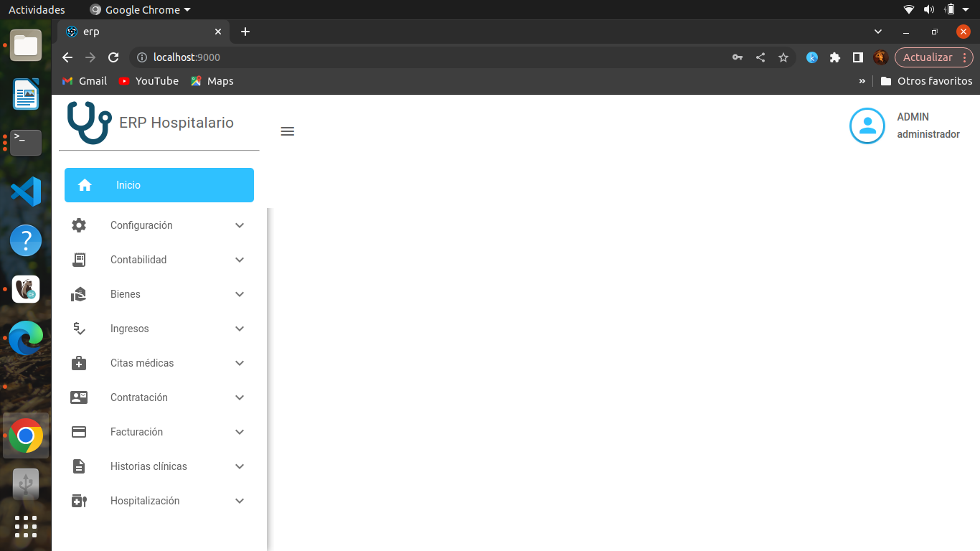This screenshot has width=980, height=551.
Task: Expand the Hospitalización dropdown arrow
Action: [x=240, y=501]
